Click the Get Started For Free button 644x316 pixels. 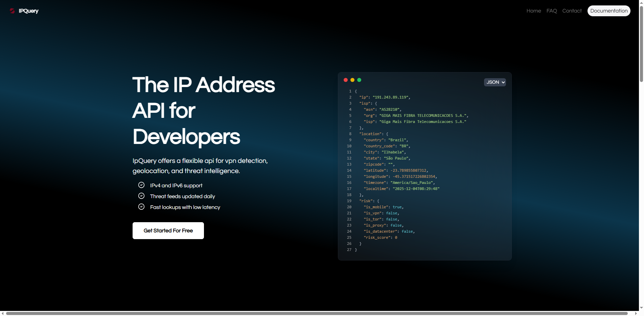(168, 231)
